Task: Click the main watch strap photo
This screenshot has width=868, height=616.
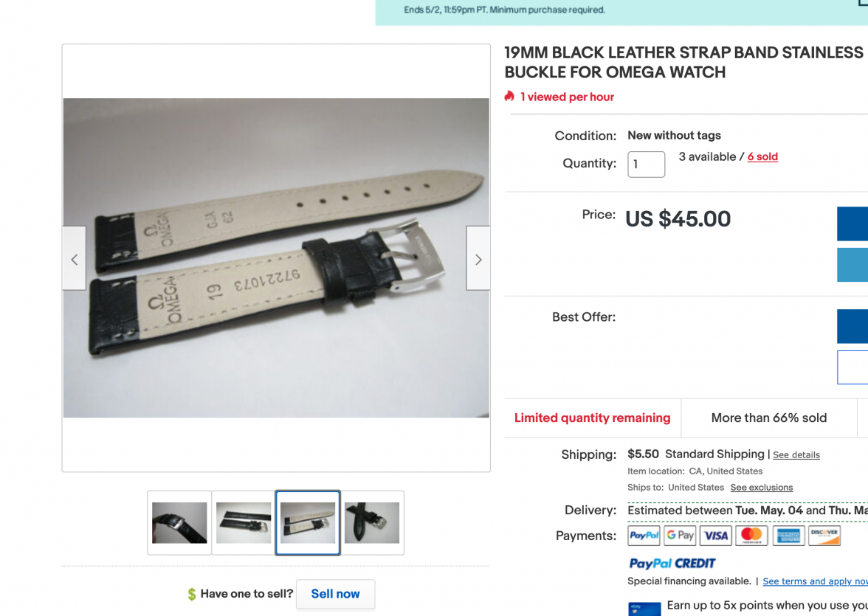Action: pos(276,258)
